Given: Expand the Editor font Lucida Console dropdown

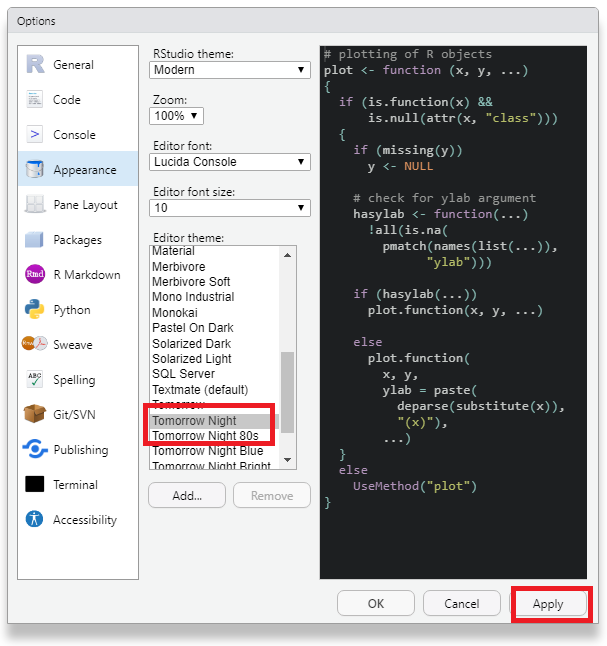Looking at the screenshot, I should (x=230, y=162).
